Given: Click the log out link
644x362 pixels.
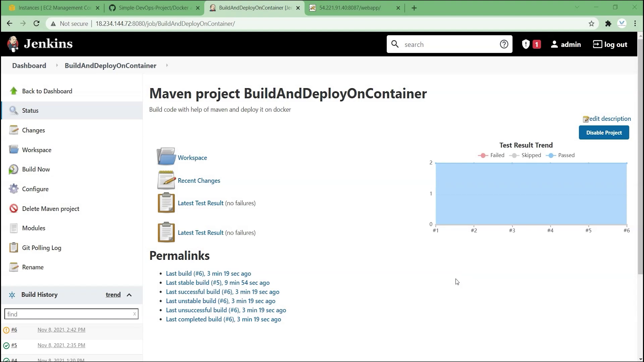Looking at the screenshot, I should pyautogui.click(x=610, y=44).
